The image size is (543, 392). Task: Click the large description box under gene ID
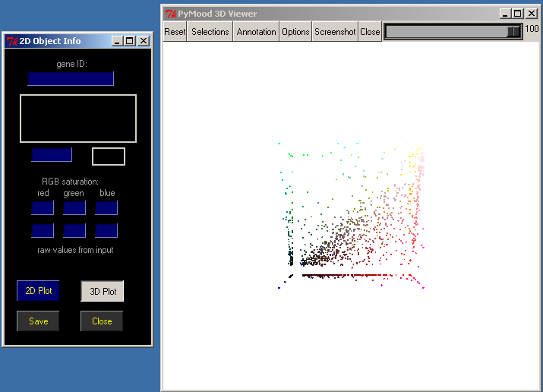point(78,119)
